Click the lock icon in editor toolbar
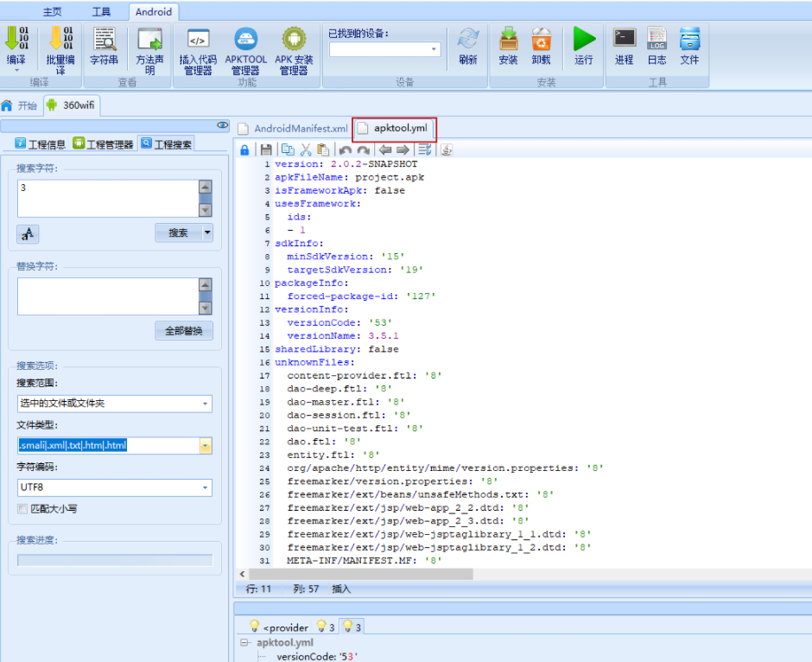The height and width of the screenshot is (662, 812). click(244, 150)
